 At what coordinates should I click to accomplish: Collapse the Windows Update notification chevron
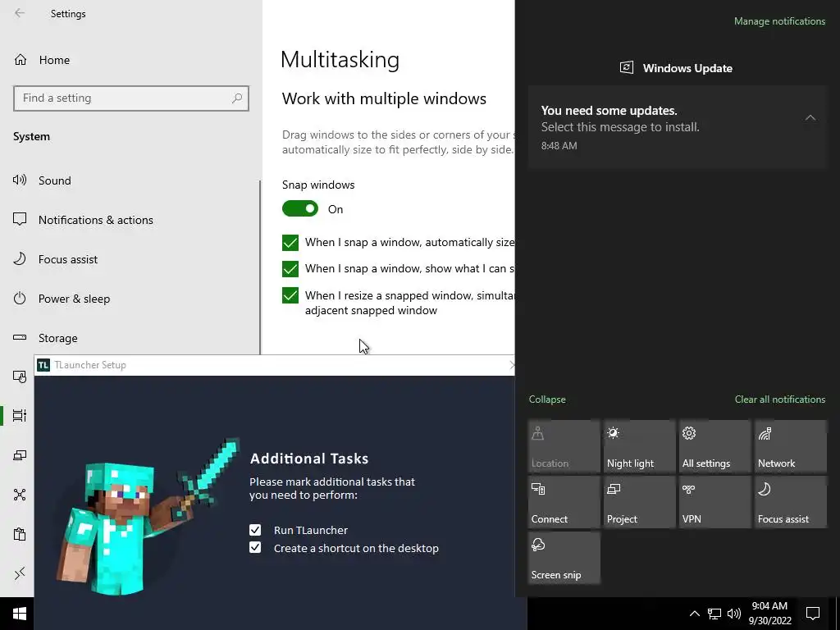[810, 117]
